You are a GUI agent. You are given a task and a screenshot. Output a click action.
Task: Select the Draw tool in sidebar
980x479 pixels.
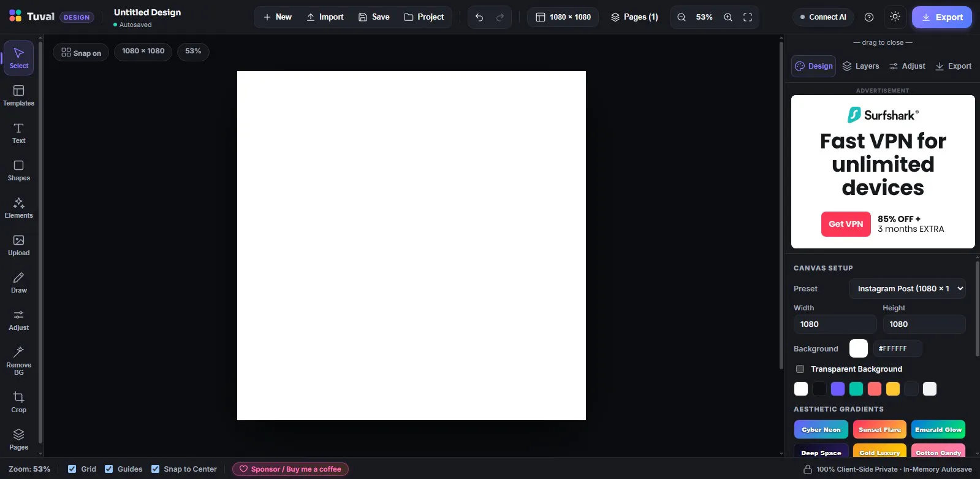click(18, 282)
